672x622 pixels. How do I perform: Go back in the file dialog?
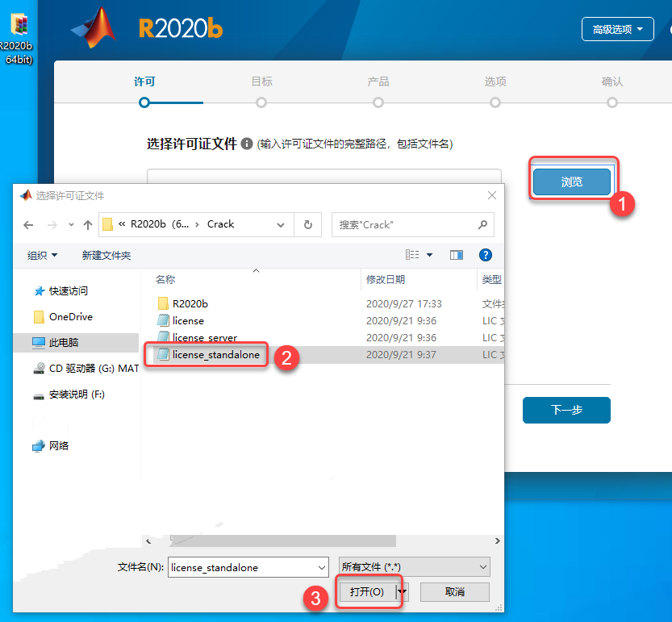coord(28,224)
